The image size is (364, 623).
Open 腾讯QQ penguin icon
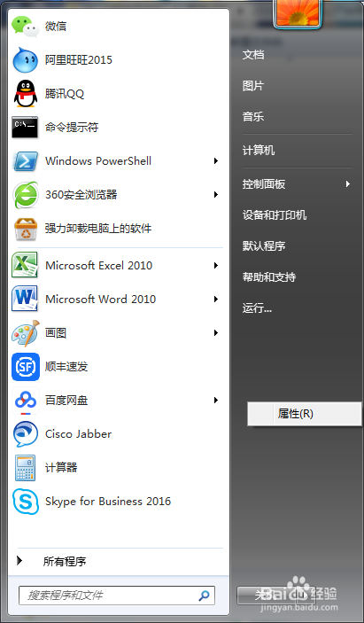tap(26, 94)
